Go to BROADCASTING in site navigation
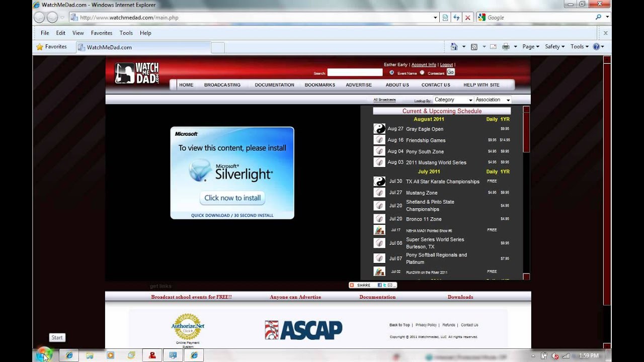 click(x=222, y=85)
